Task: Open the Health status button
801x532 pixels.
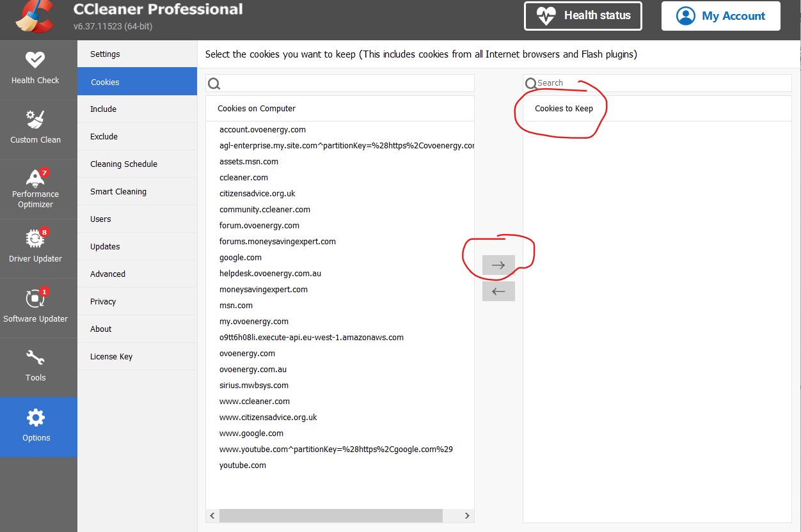Action: (583, 16)
